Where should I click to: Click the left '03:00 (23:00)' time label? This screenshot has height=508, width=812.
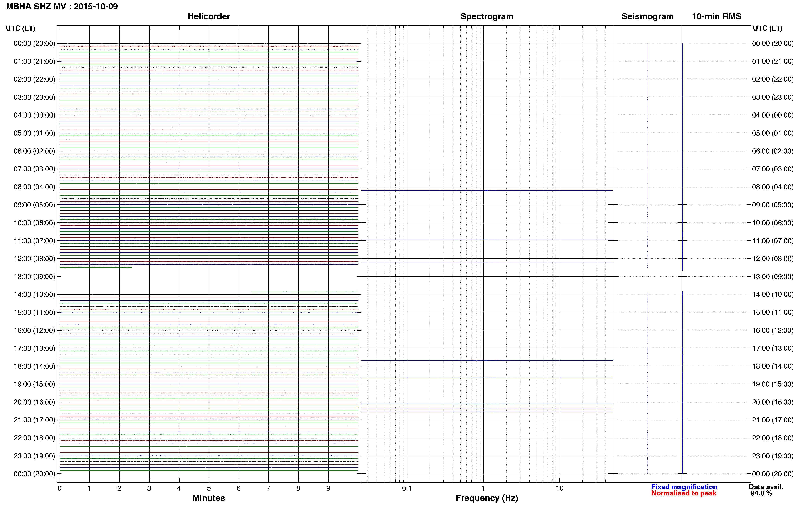tap(34, 97)
